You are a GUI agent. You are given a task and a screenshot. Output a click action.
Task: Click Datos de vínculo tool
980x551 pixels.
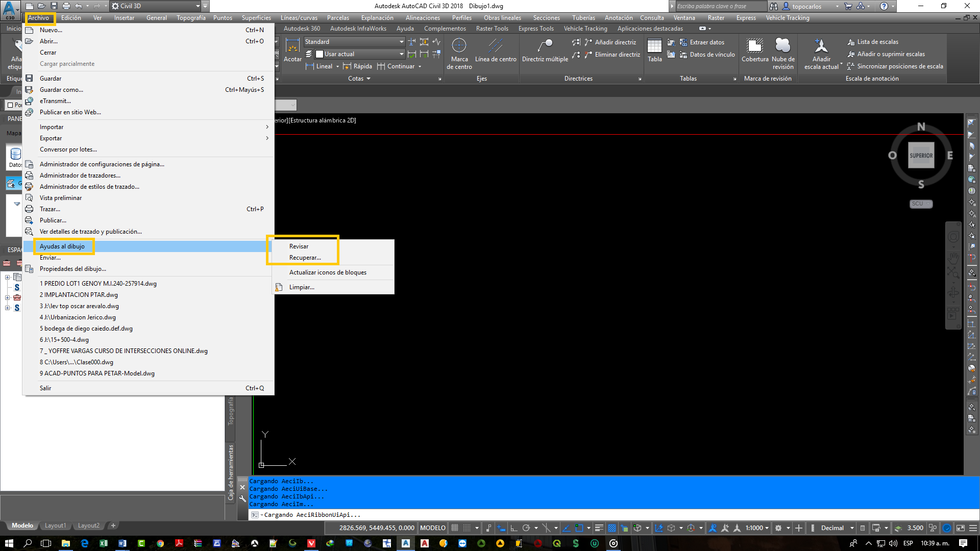pyautogui.click(x=707, y=55)
